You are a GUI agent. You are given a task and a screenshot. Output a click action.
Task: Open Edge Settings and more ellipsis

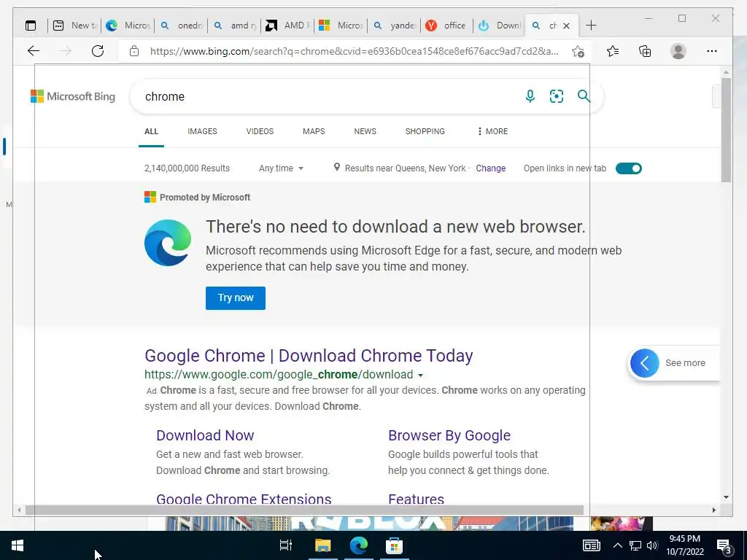pyautogui.click(x=712, y=51)
